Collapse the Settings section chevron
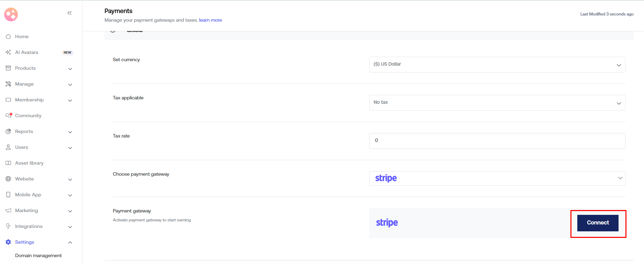Screen dimensions: 644x264 70,242
